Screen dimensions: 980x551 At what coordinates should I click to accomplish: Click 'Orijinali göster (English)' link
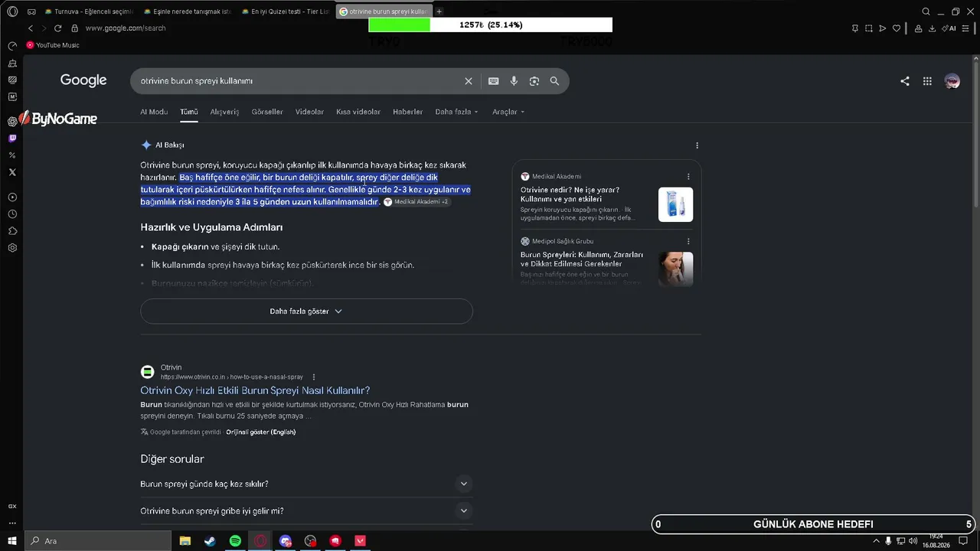point(261,432)
